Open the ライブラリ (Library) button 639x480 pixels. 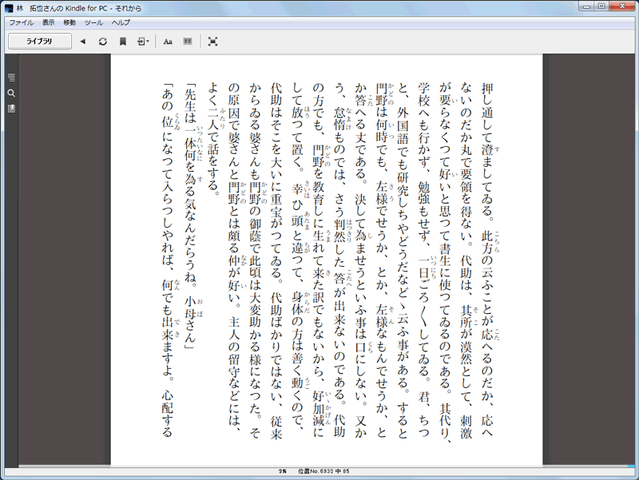click(x=40, y=41)
